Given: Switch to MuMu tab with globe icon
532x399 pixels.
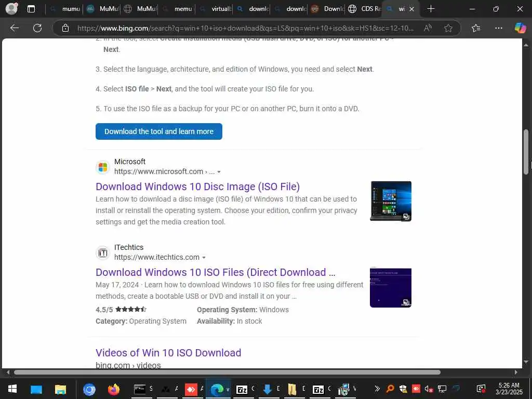Looking at the screenshot, I should pyautogui.click(x=139, y=9).
